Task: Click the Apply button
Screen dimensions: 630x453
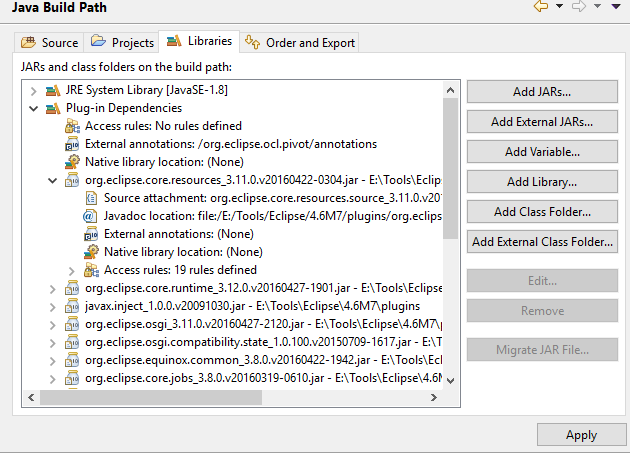Action: point(581,435)
